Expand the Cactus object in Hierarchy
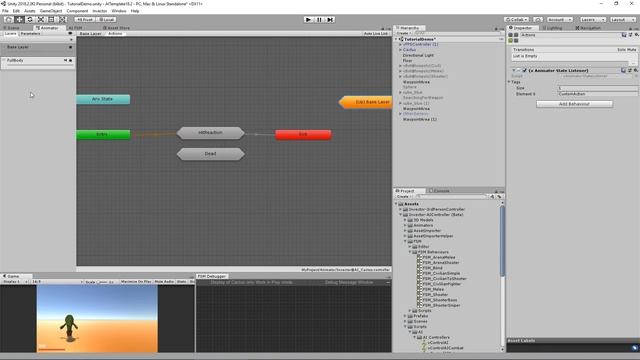The width and height of the screenshot is (640, 360). click(x=400, y=50)
